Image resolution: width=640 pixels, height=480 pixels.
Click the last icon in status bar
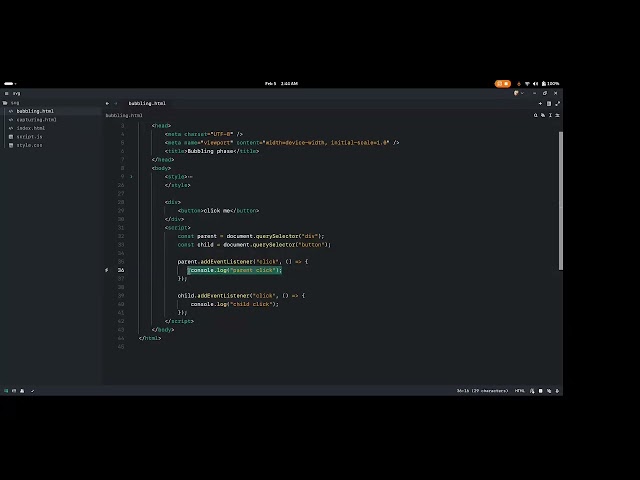click(x=557, y=391)
